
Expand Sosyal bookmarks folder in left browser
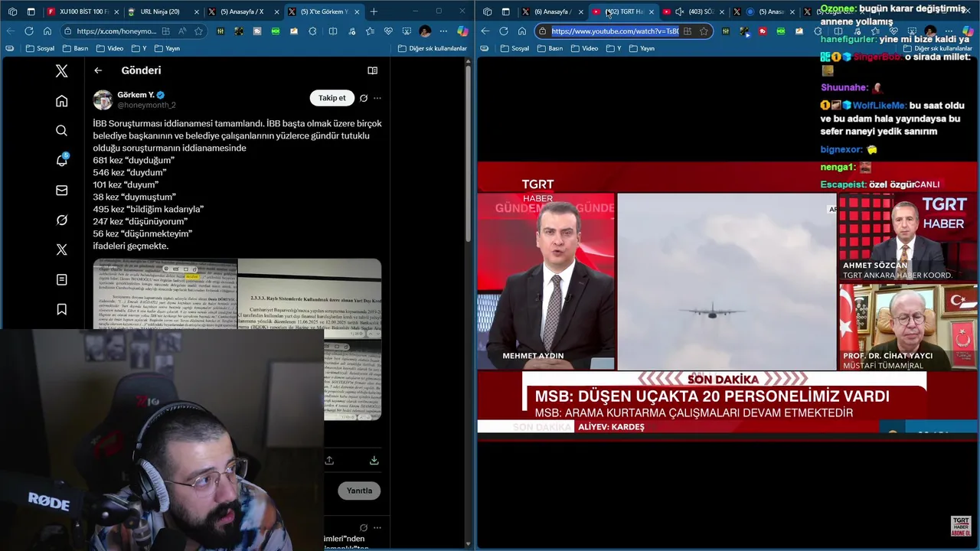[41, 48]
